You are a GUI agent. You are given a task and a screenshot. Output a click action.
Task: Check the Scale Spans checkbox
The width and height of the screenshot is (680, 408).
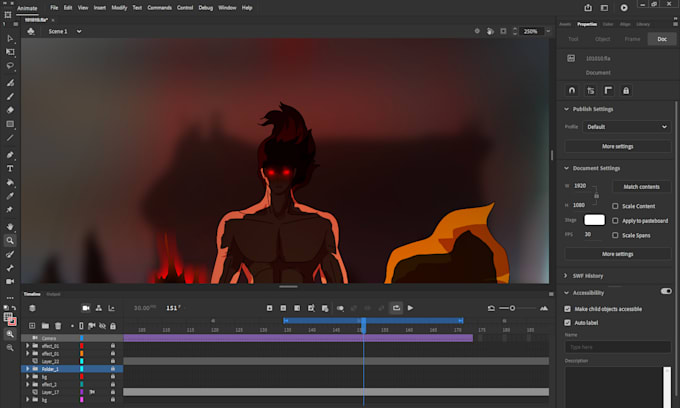pos(615,235)
